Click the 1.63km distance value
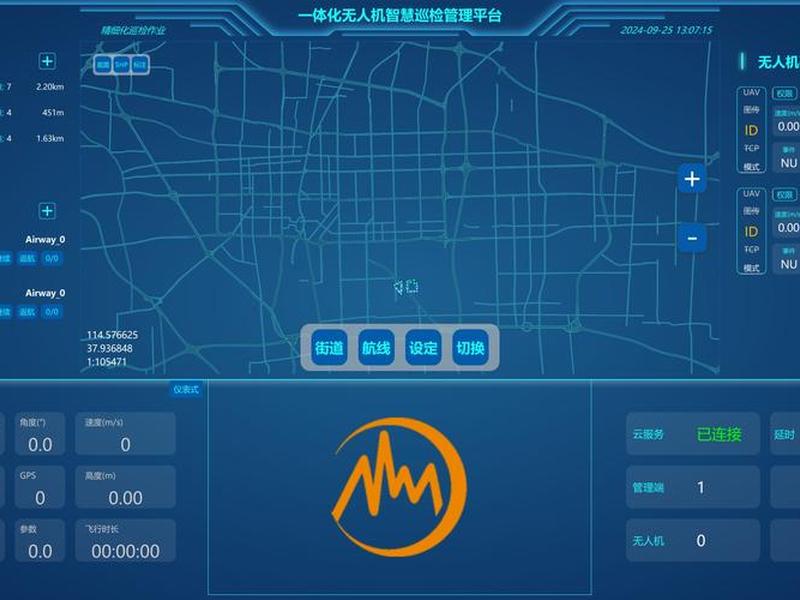Image resolution: width=800 pixels, height=600 pixels. pos(50,138)
